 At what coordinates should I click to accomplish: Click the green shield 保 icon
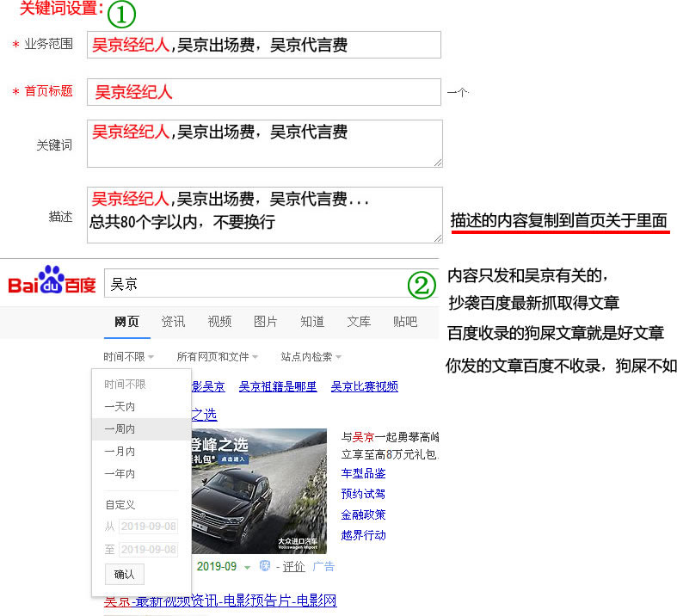[265, 566]
